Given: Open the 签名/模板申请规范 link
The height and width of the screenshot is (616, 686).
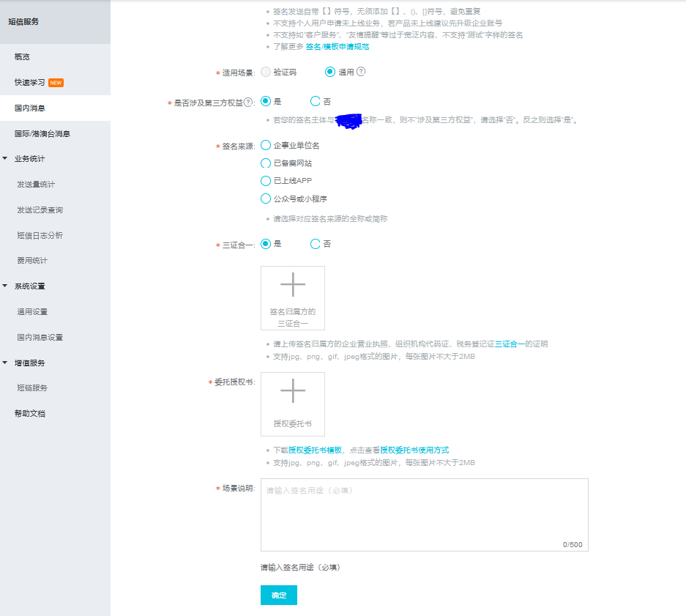Looking at the screenshot, I should pos(338,45).
